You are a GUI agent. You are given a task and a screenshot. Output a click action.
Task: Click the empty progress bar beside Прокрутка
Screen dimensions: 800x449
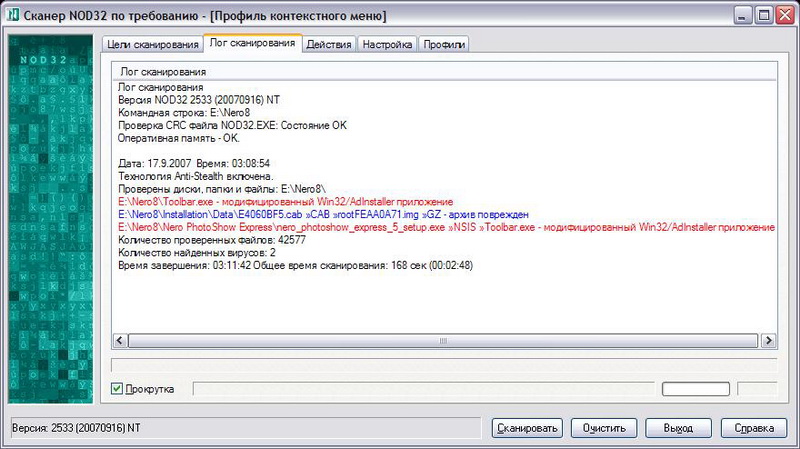[423, 389]
